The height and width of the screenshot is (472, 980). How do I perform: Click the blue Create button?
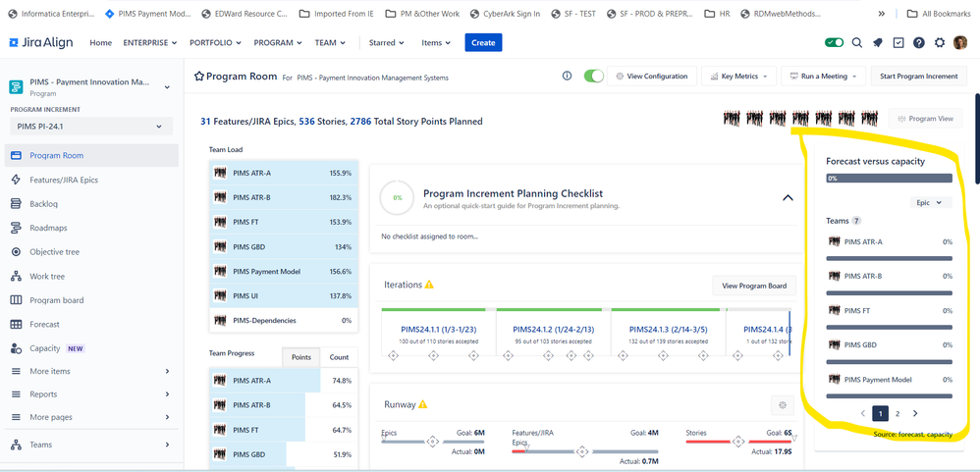(483, 42)
